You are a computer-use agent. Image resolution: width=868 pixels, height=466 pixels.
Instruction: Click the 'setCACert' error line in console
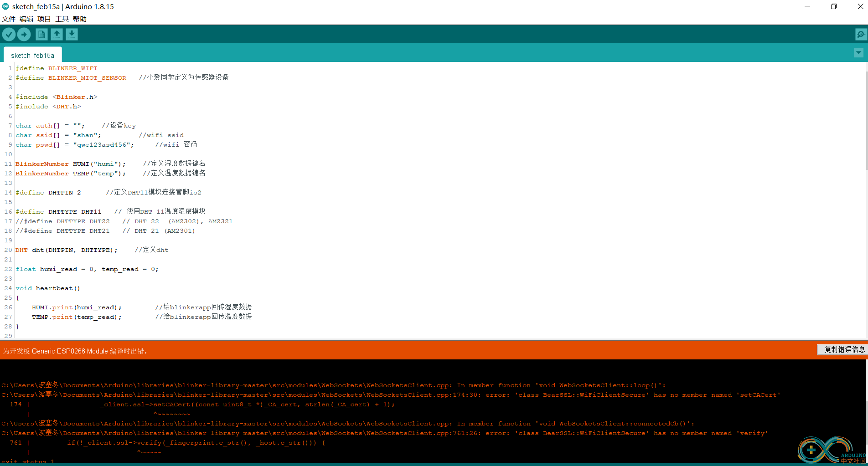391,395
